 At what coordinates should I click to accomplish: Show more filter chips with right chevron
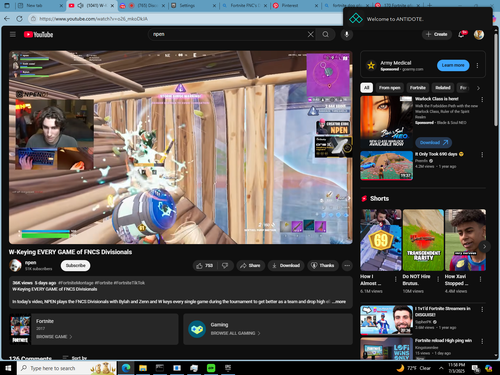point(478,88)
